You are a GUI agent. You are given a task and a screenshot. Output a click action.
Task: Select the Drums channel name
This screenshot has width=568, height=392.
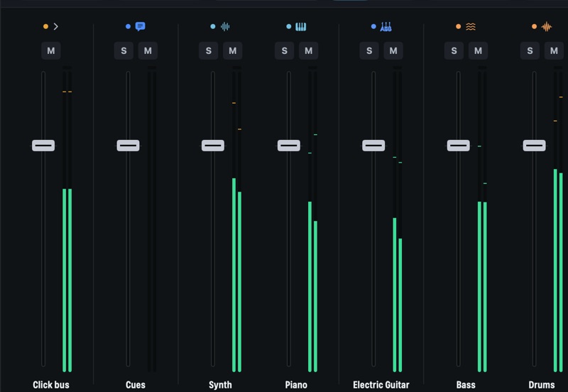[542, 385]
